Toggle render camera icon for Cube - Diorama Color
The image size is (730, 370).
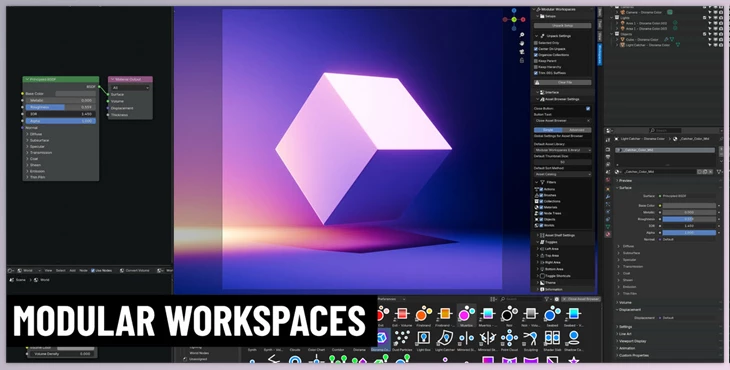(722, 40)
